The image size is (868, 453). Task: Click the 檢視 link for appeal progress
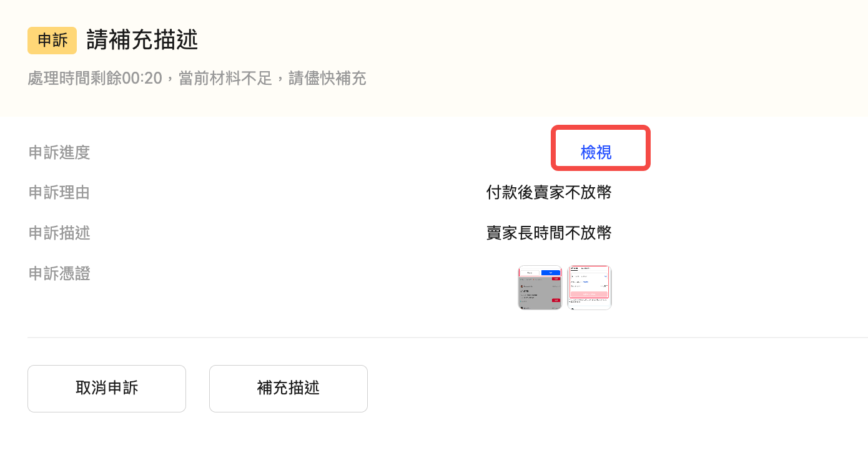[x=596, y=152]
